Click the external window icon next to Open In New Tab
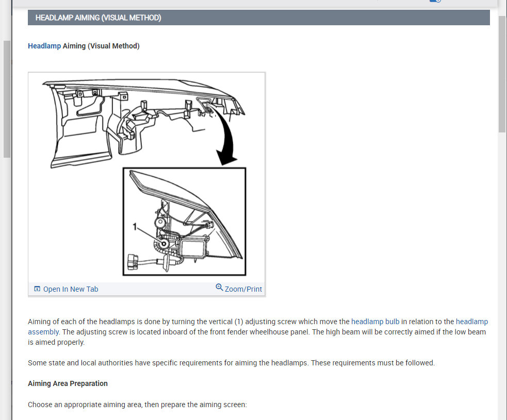507x420 pixels. (x=37, y=289)
